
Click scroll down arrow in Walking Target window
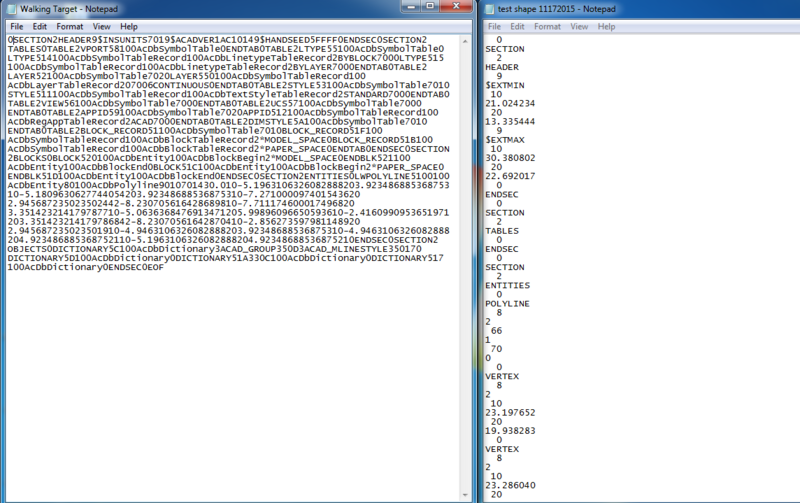point(465,495)
